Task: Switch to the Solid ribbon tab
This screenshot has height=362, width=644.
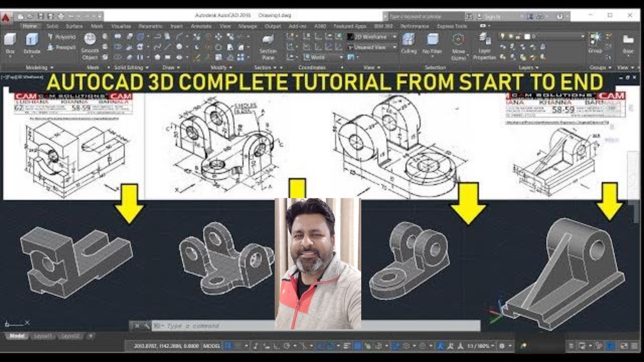Action: pos(52,26)
